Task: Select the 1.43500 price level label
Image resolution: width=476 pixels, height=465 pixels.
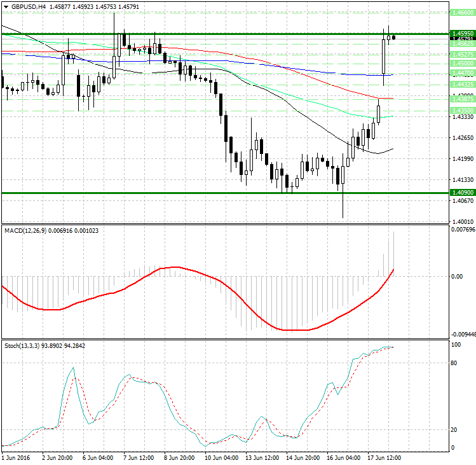Action: coord(463,110)
